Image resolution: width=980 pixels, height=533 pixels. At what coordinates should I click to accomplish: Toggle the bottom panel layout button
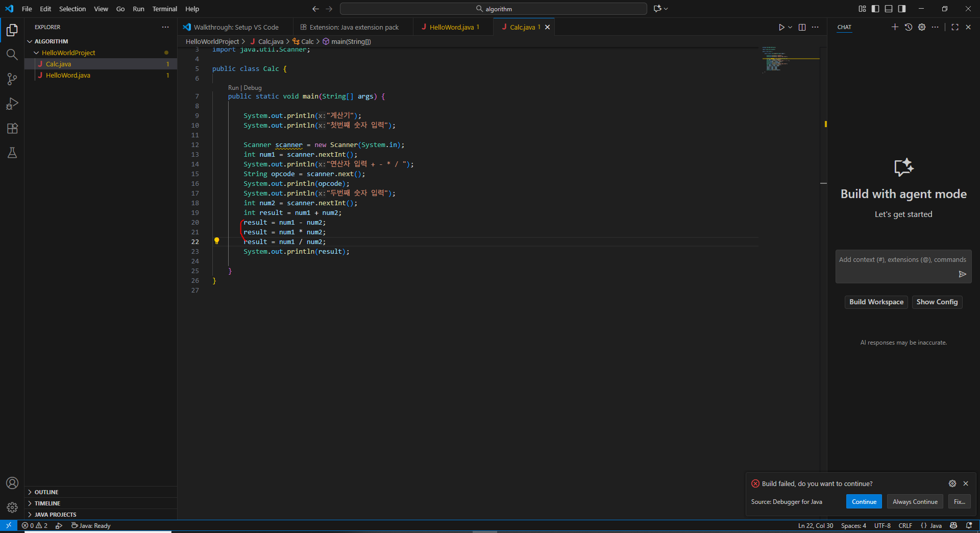pyautogui.click(x=889, y=9)
